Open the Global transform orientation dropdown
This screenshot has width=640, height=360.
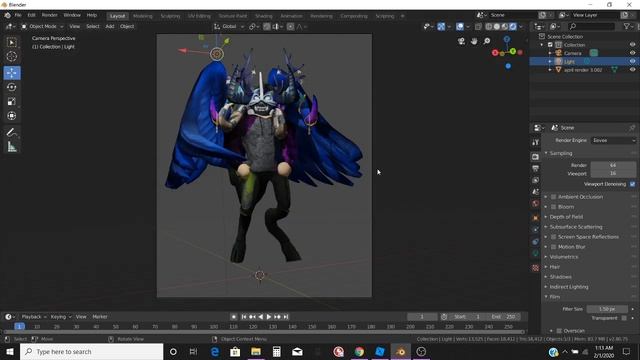[x=229, y=27]
